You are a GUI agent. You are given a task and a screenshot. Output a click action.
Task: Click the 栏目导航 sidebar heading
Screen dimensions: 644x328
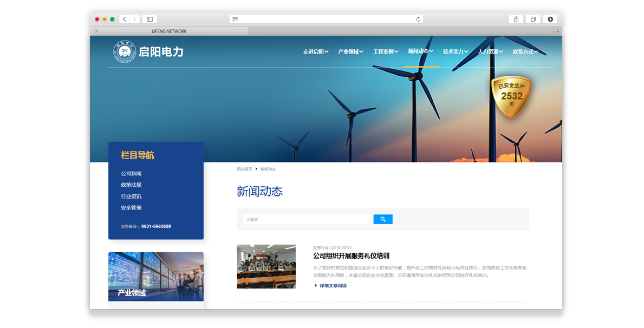coord(138,155)
